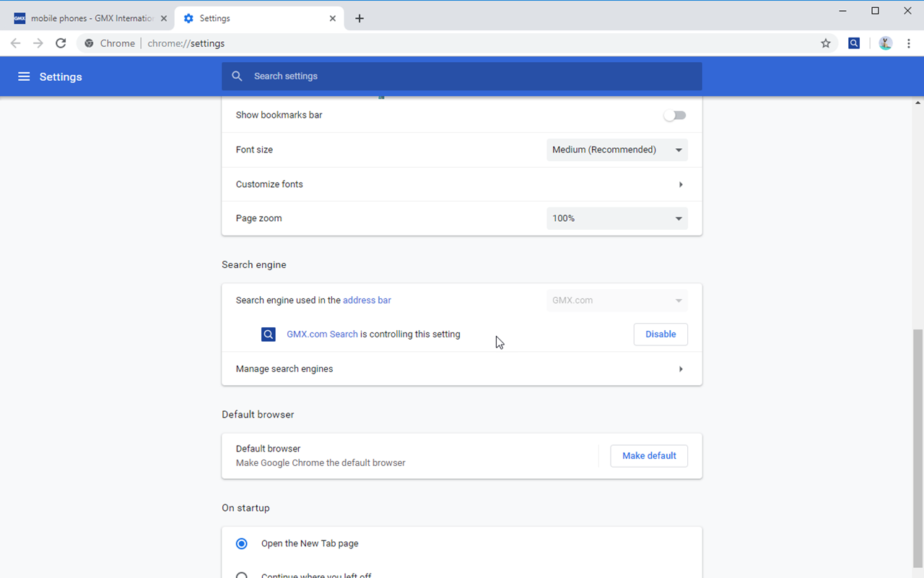Click the Default browser section heading
Viewport: 924px width, 578px height.
[258, 415]
